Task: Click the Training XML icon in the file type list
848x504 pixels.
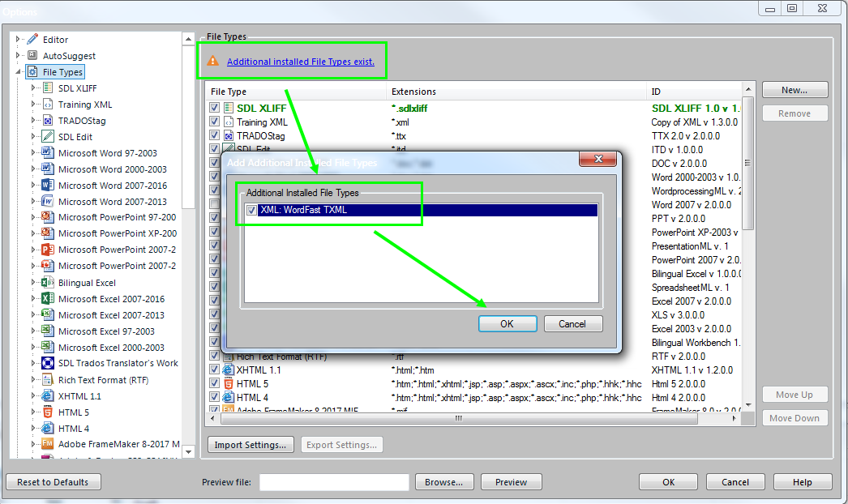Action: 229,122
